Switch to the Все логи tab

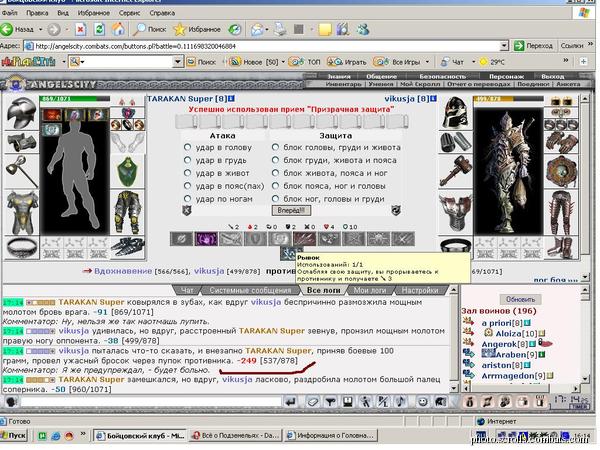pyautogui.click(x=323, y=290)
